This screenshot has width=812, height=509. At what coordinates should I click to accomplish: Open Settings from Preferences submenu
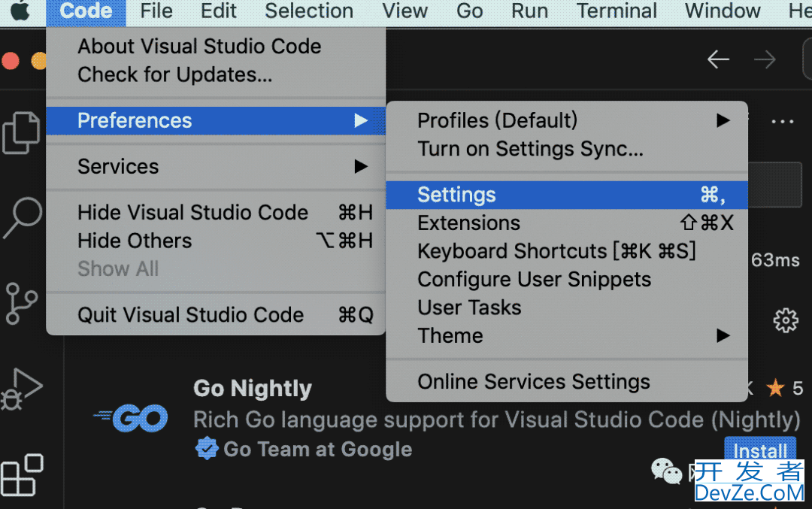pos(567,195)
